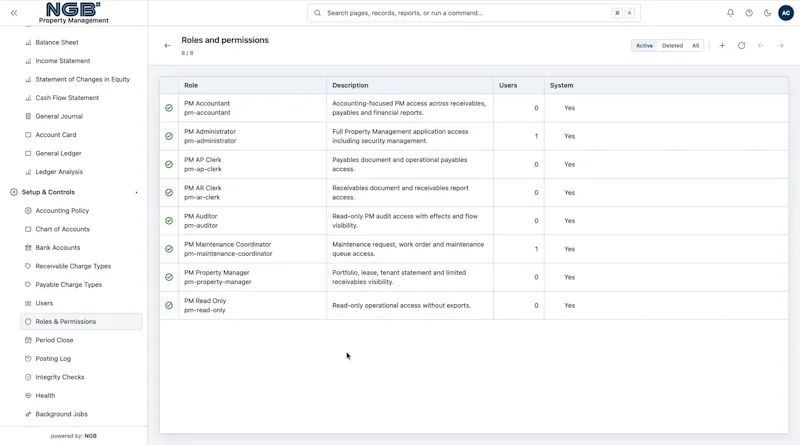Show Active roles filter
This screenshot has width=800, height=445.
click(644, 45)
